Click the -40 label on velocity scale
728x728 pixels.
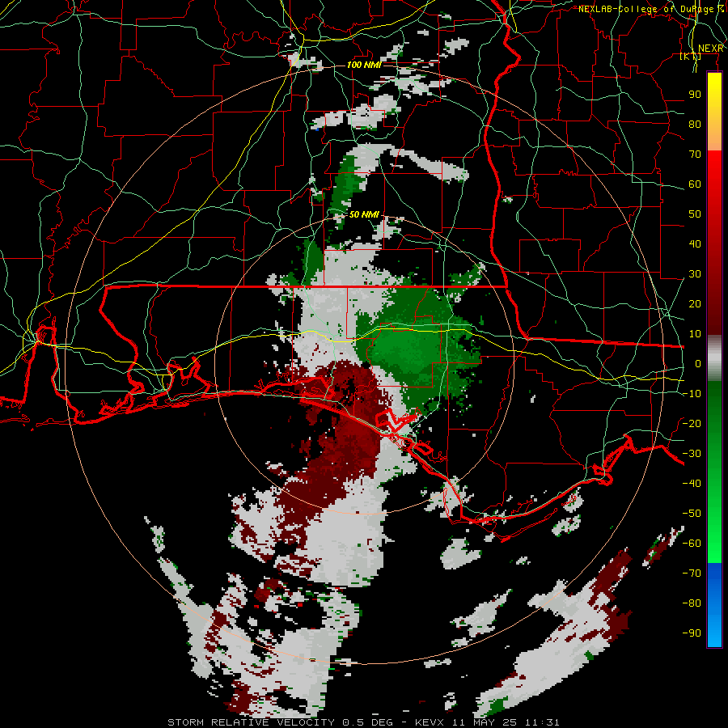click(x=692, y=484)
